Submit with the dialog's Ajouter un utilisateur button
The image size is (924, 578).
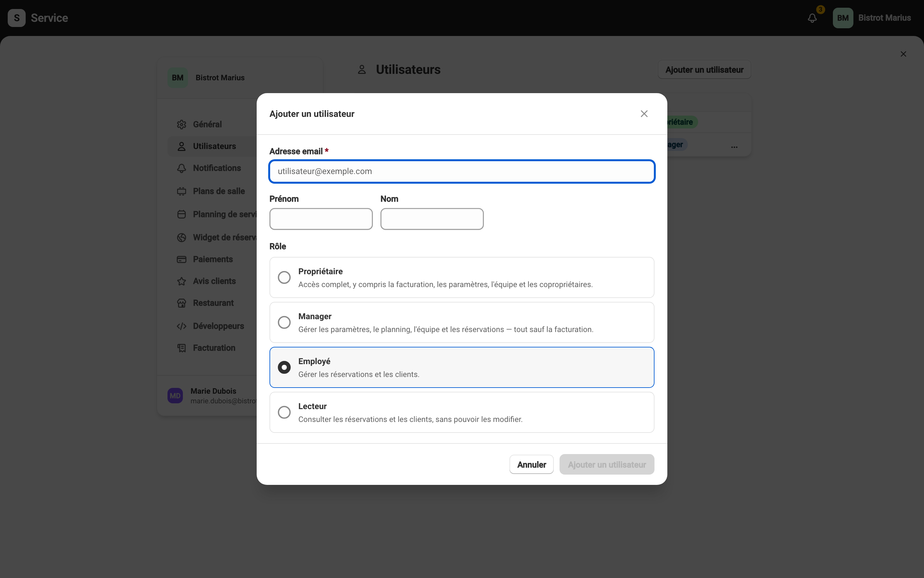(x=607, y=464)
